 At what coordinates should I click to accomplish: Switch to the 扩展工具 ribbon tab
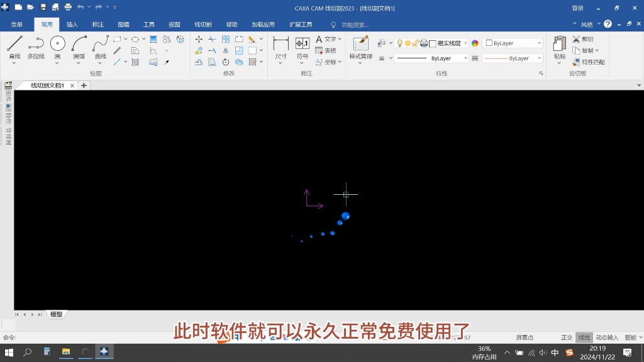pyautogui.click(x=301, y=25)
